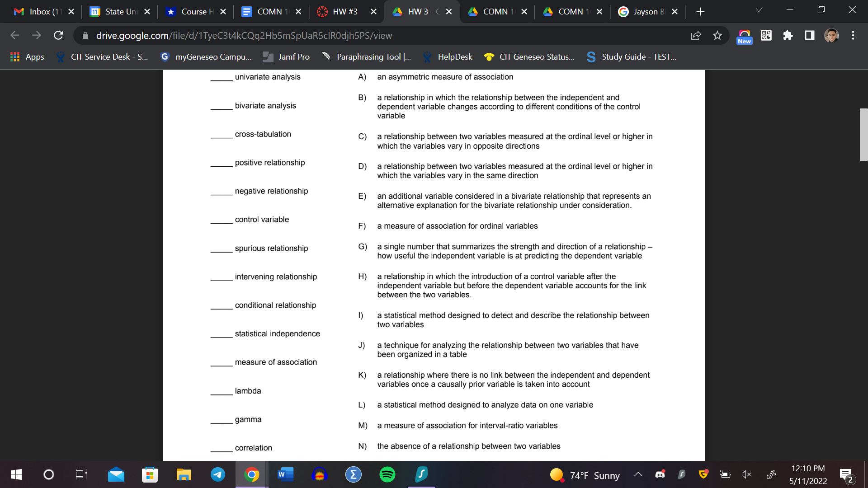The image size is (868, 488).
Task: Open Discord from the system tray
Action: (x=660, y=474)
